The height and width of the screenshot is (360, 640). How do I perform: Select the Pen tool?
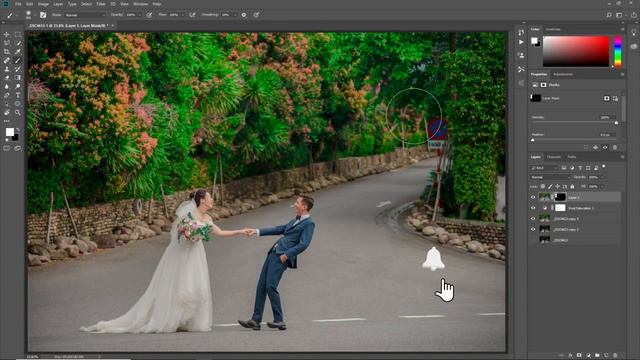[7, 95]
